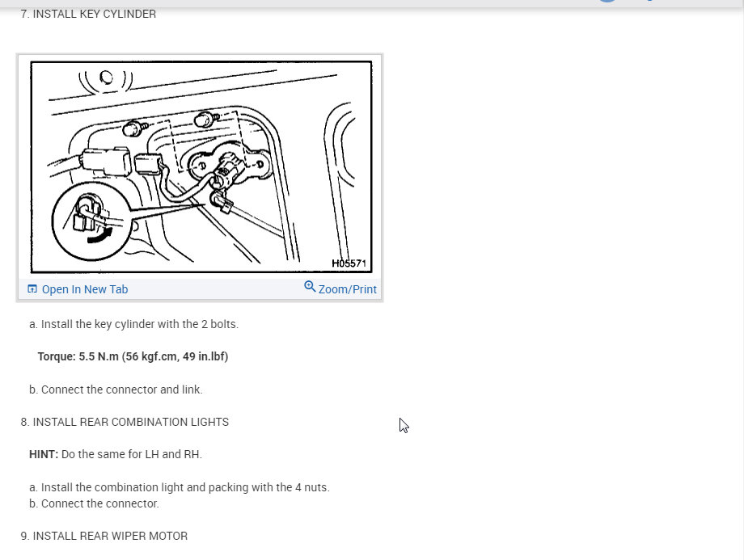Click the final 'b. Connect the connector.' line
Screen dimensions: 744x560
click(x=94, y=503)
